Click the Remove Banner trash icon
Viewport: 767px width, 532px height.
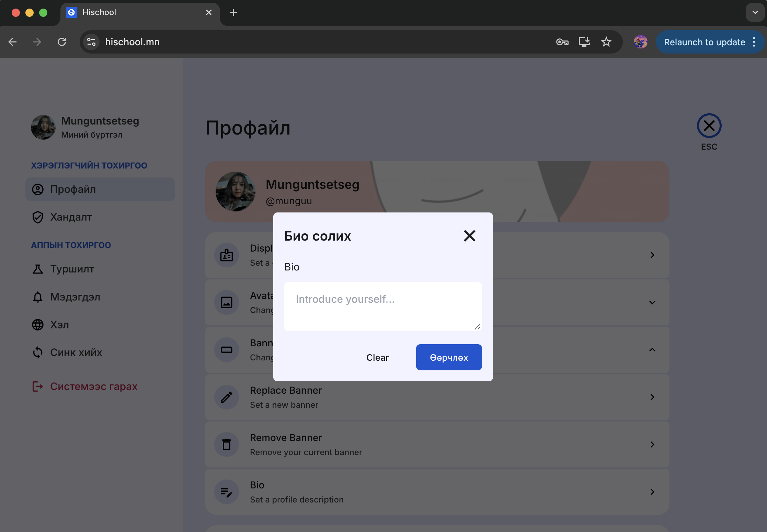[227, 444]
